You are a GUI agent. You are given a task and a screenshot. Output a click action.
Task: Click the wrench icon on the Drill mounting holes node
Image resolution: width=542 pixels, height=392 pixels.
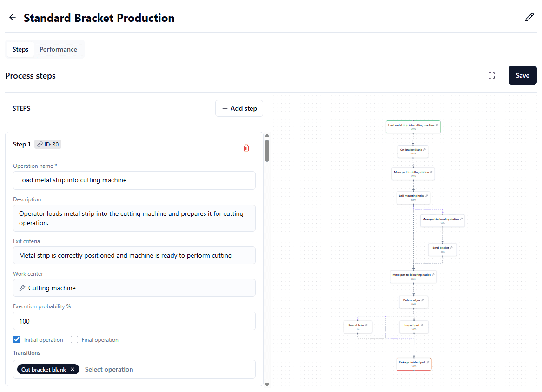(x=427, y=196)
